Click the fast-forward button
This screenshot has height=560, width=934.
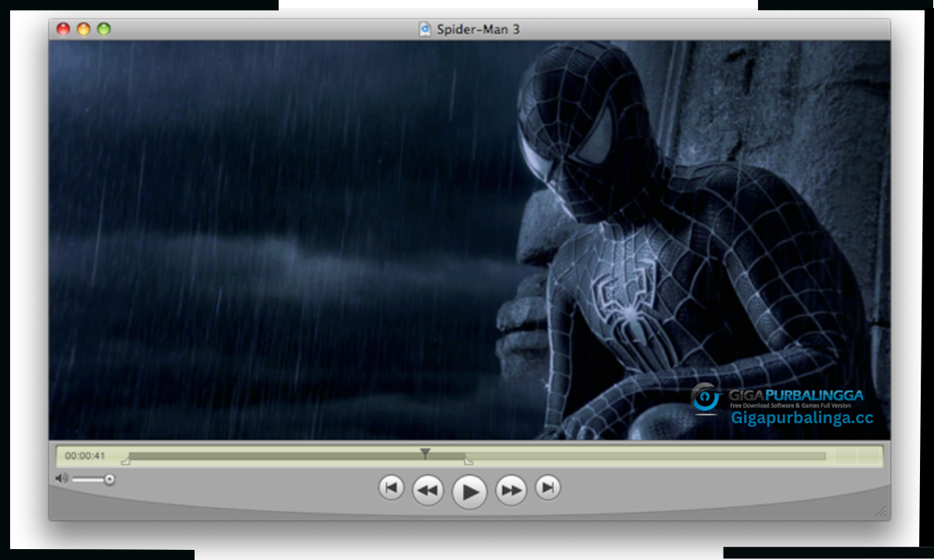point(511,490)
